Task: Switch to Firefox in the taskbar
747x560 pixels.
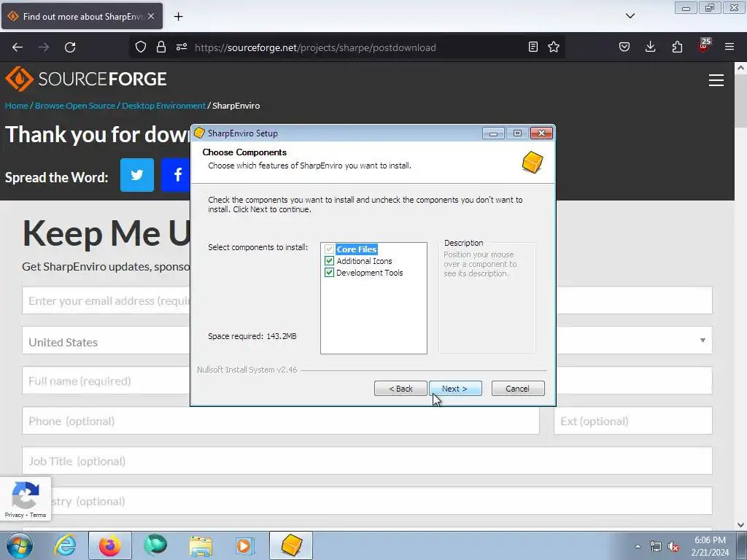Action: (x=110, y=545)
